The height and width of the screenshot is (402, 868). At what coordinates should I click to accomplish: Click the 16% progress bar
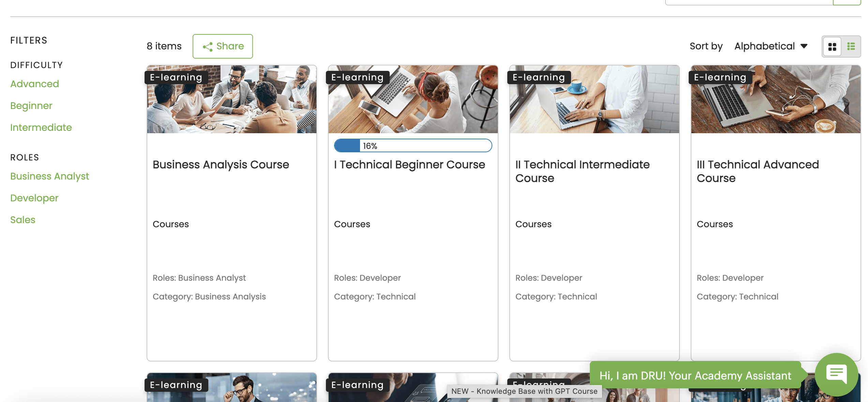coord(413,146)
